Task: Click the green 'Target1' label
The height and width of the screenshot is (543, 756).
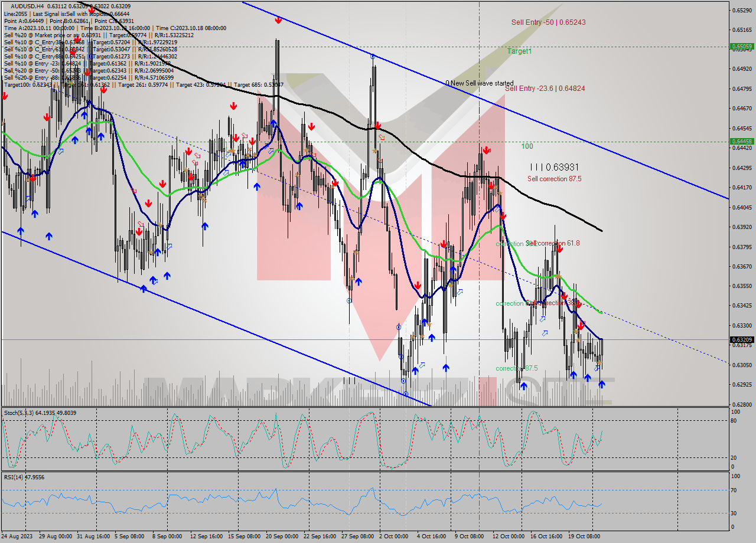Action: (520, 51)
